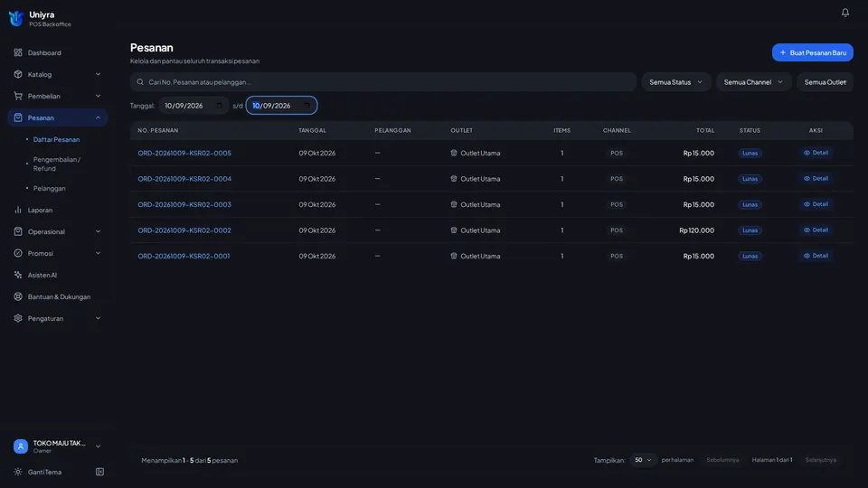
Task: Open the Semua Status dropdown
Action: 676,82
